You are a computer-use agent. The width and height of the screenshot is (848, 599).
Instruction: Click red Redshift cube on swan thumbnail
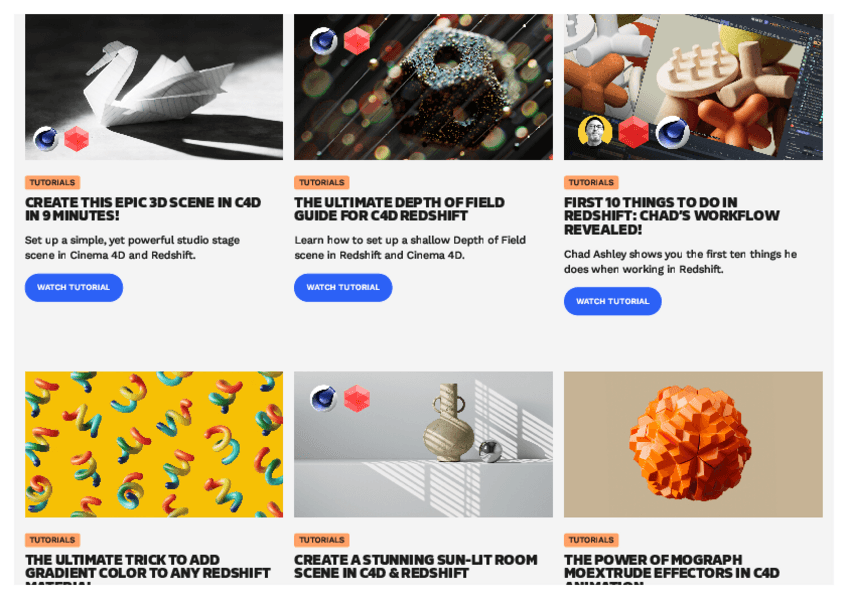(x=76, y=139)
